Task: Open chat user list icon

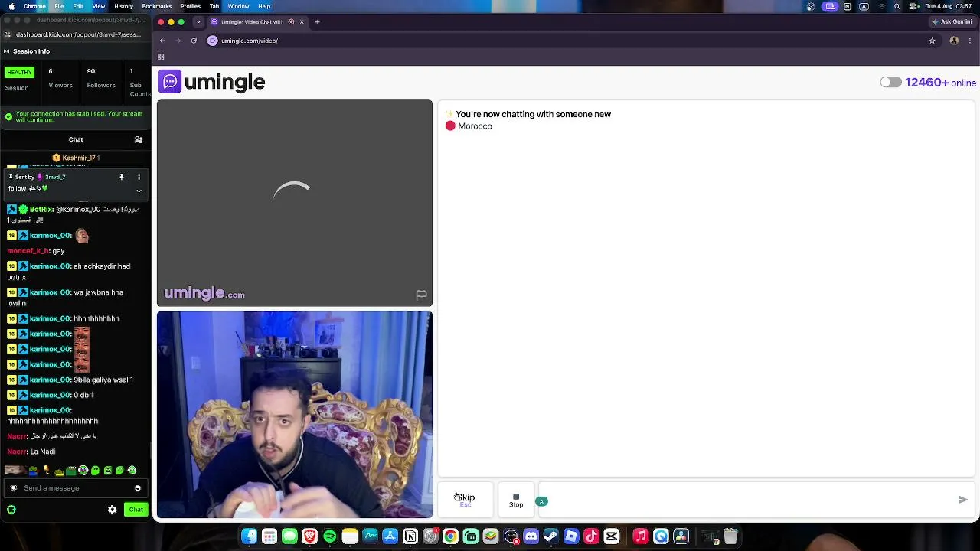Action: pyautogui.click(x=139, y=140)
